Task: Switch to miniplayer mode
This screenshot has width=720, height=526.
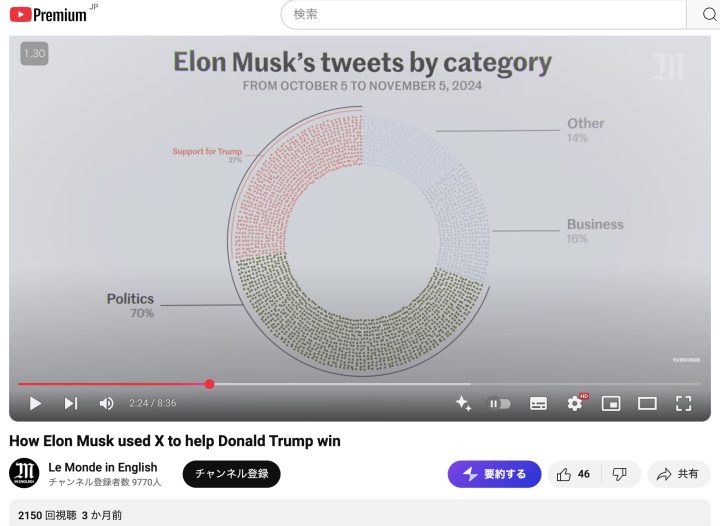Action: 611,403
